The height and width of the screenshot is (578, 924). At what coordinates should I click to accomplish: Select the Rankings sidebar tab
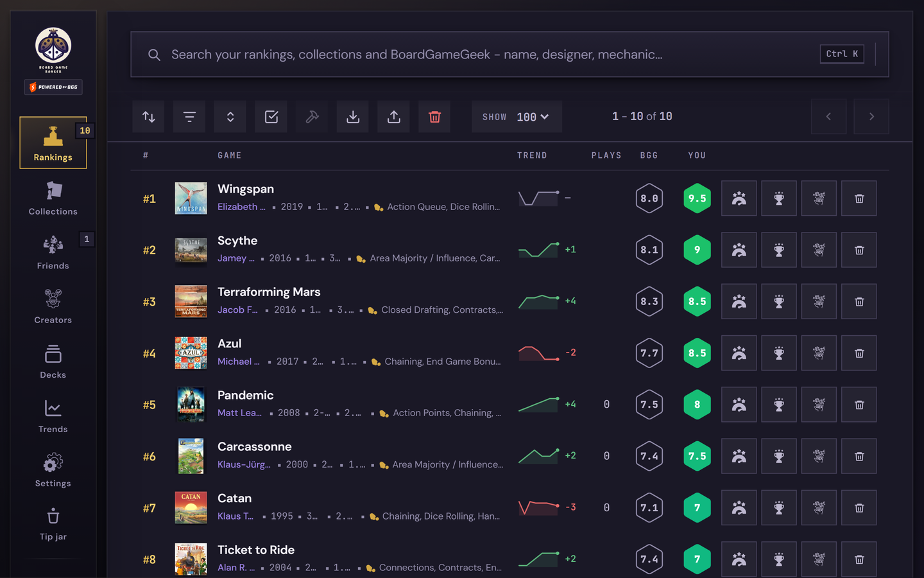pyautogui.click(x=53, y=143)
